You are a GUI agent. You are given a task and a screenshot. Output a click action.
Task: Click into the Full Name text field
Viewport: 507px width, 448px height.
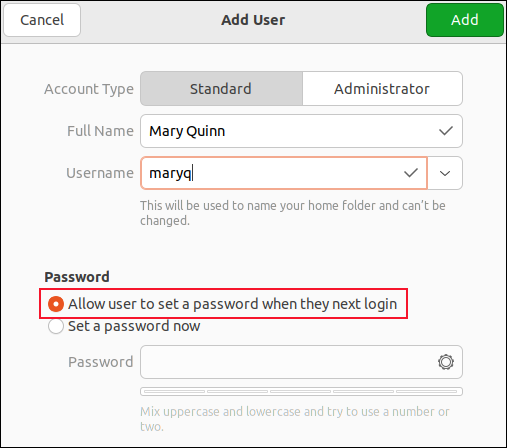click(301, 131)
